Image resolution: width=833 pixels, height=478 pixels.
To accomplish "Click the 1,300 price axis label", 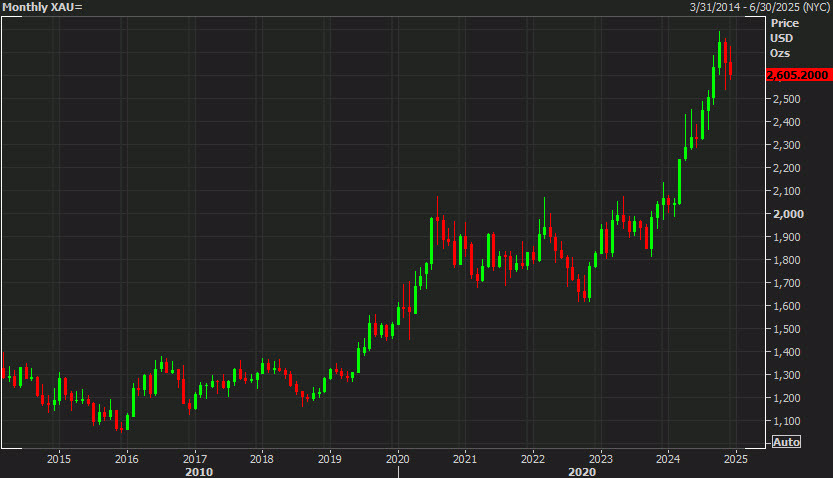I will tap(786, 375).
